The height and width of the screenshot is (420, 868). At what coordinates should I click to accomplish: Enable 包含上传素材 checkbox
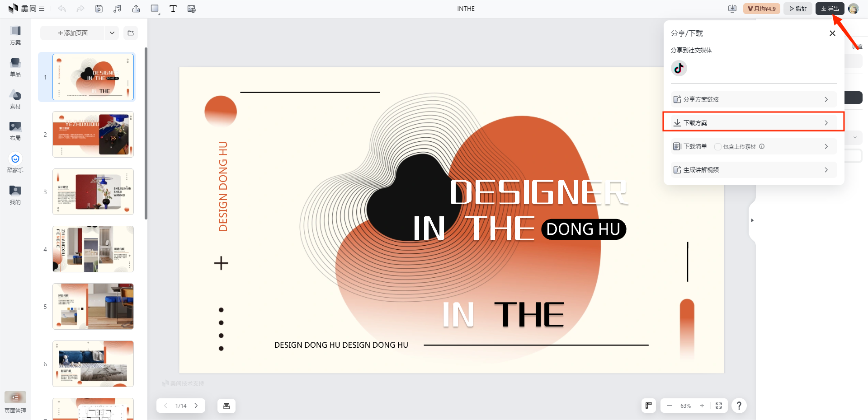[x=717, y=146]
